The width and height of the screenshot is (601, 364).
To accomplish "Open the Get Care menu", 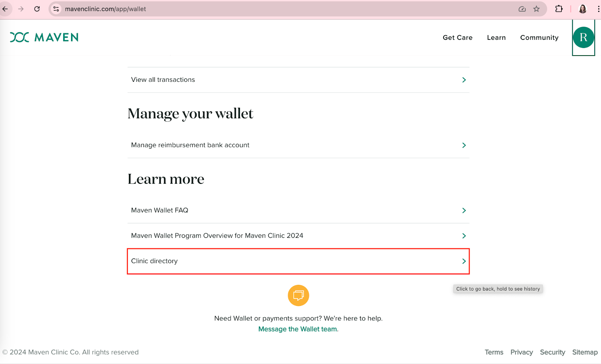I will coord(458,38).
